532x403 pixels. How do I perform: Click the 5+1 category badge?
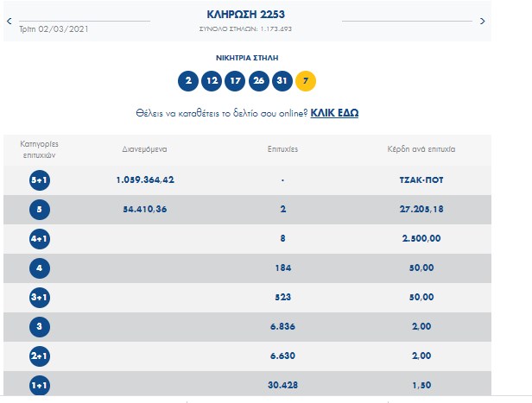pos(38,179)
